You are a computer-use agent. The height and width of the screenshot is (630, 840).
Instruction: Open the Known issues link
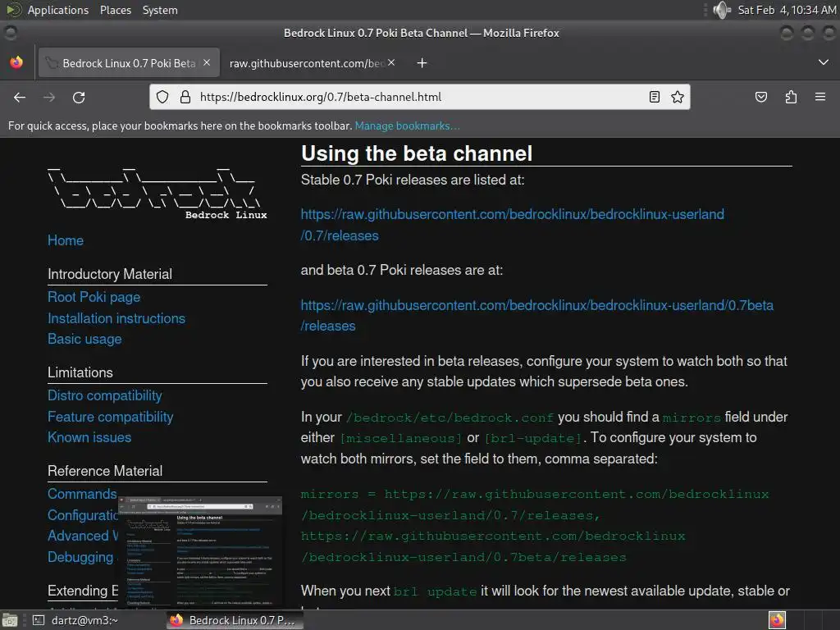click(x=89, y=438)
